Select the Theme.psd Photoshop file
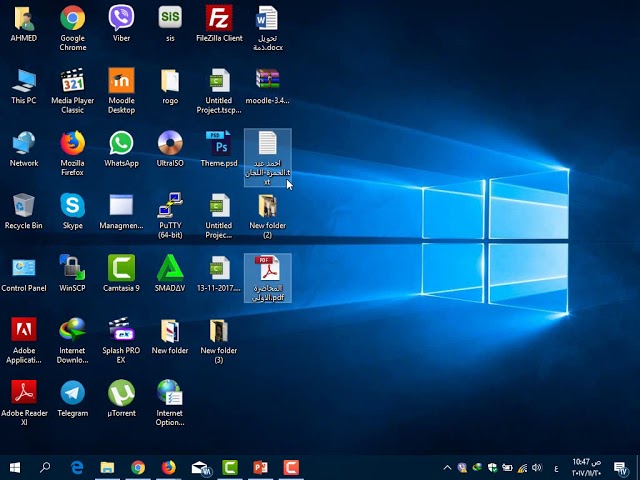Screen dimensions: 640x480 click(219, 149)
